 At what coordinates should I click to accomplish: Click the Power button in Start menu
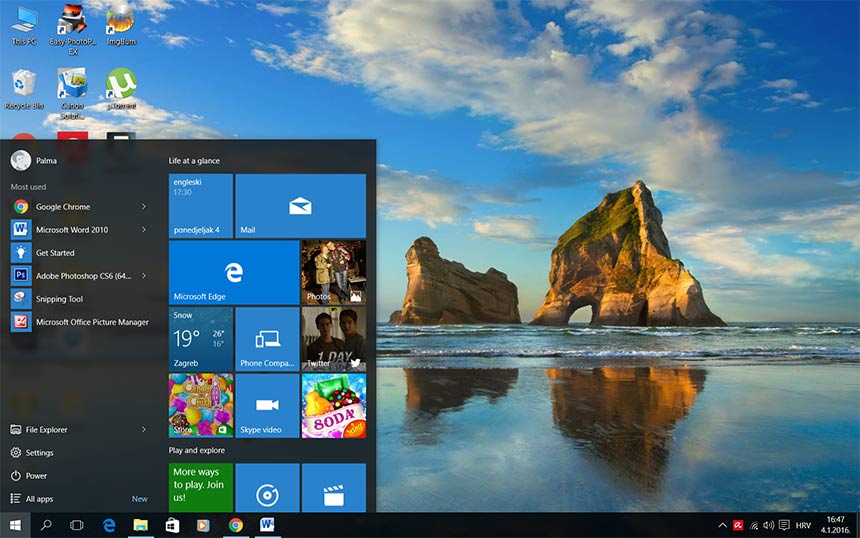(x=36, y=476)
